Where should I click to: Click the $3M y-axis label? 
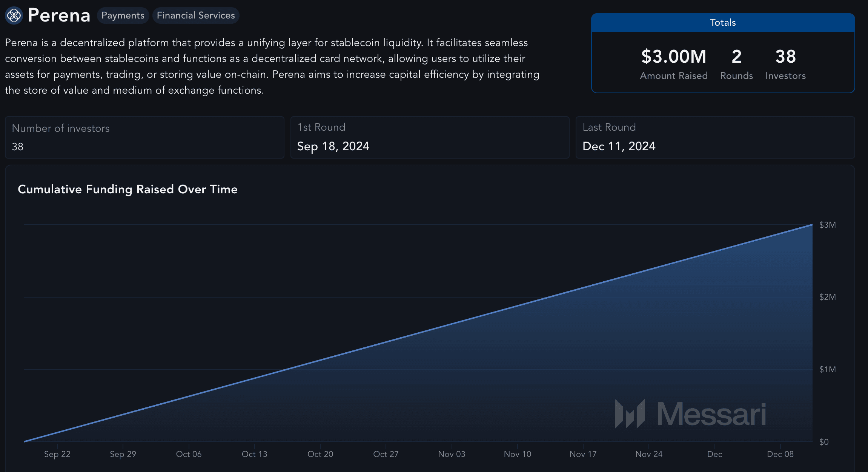coord(828,225)
